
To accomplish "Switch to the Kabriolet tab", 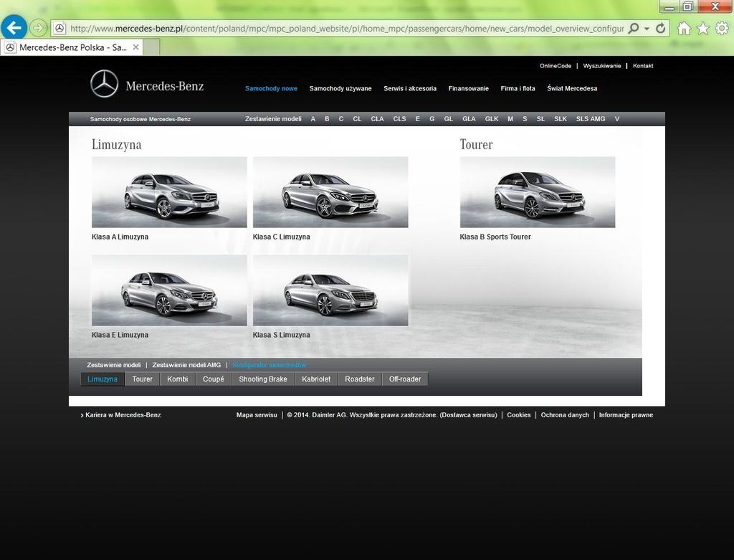I will pos(316,379).
